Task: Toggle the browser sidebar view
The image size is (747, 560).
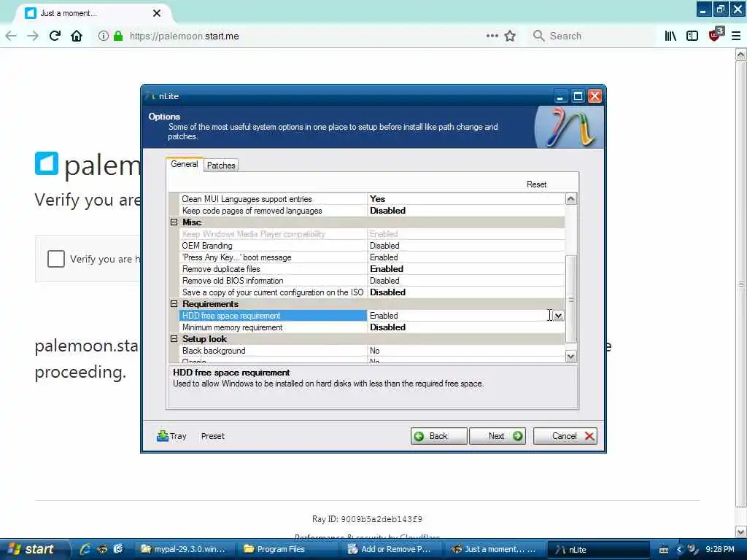Action: tap(692, 36)
